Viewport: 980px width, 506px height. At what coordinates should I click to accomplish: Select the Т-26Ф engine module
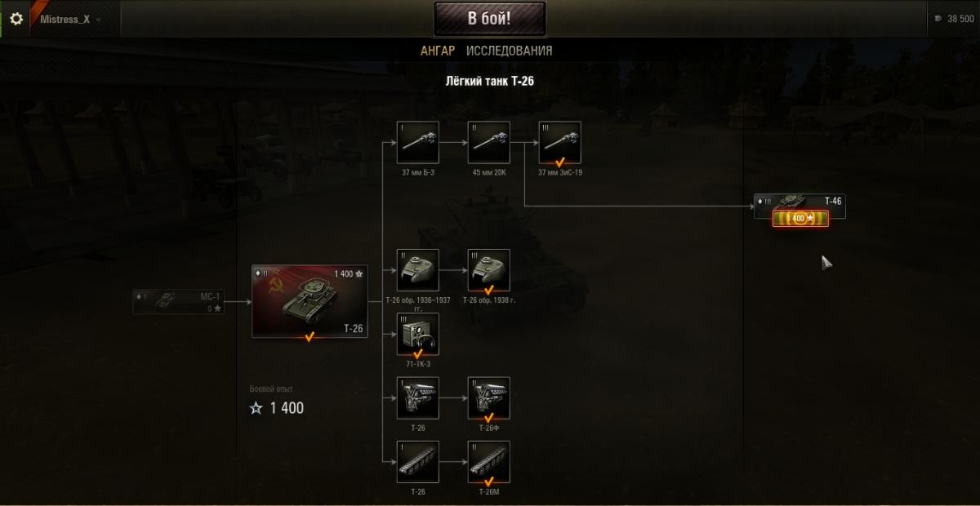tap(489, 398)
